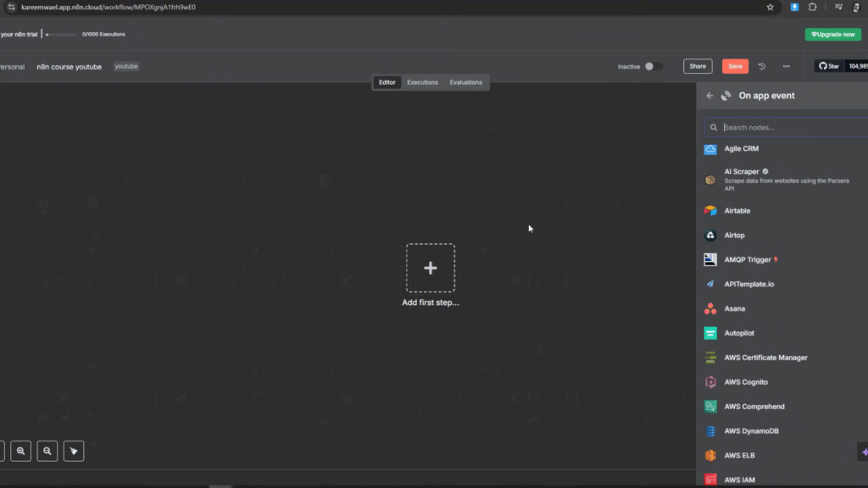Open browser downloads icon
Image resolution: width=868 pixels, height=488 pixels.
click(x=794, y=7)
